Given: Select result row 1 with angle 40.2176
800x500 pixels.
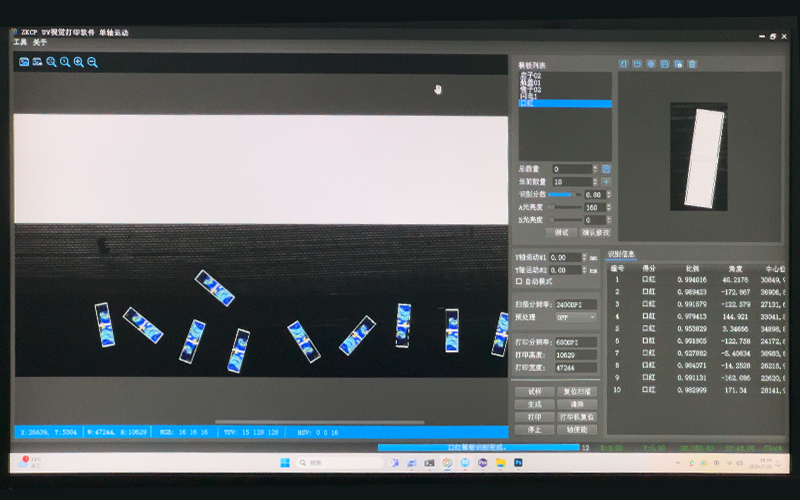Looking at the screenshot, I should point(696,280).
